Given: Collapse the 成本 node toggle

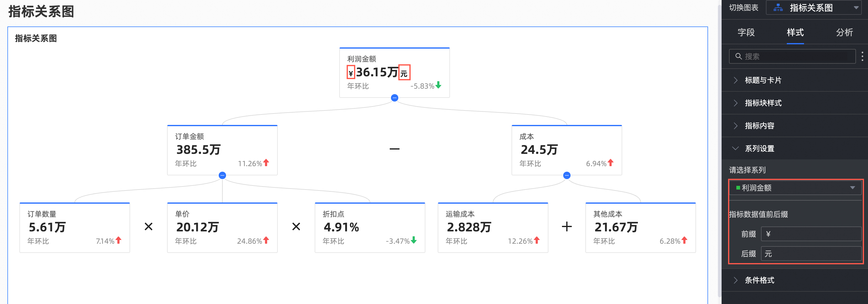Looking at the screenshot, I should [567, 175].
